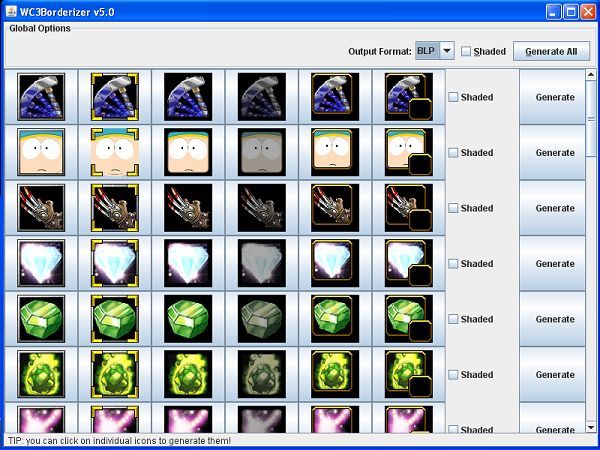This screenshot has height=450, width=600.
Task: Pick the claw gauntlet with black corner box
Action: 409,208
